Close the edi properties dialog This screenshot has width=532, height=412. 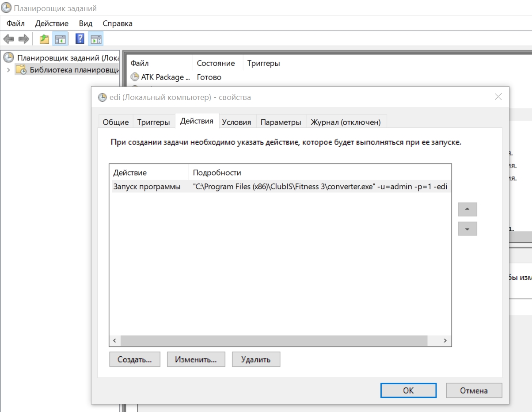coord(498,97)
